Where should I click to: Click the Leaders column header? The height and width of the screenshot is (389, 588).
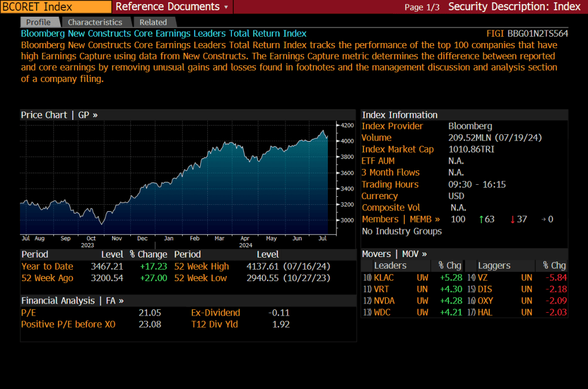pos(390,265)
